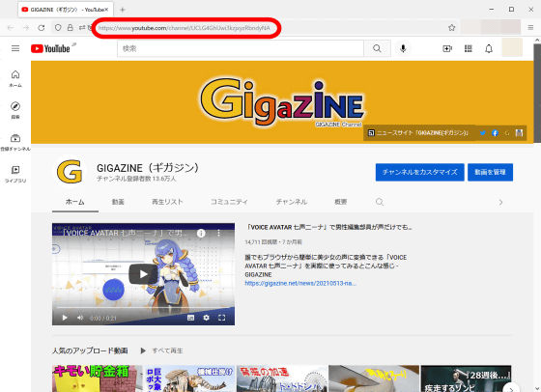
Task: Click the GIGAZINE channel avatar
Action: (70, 172)
